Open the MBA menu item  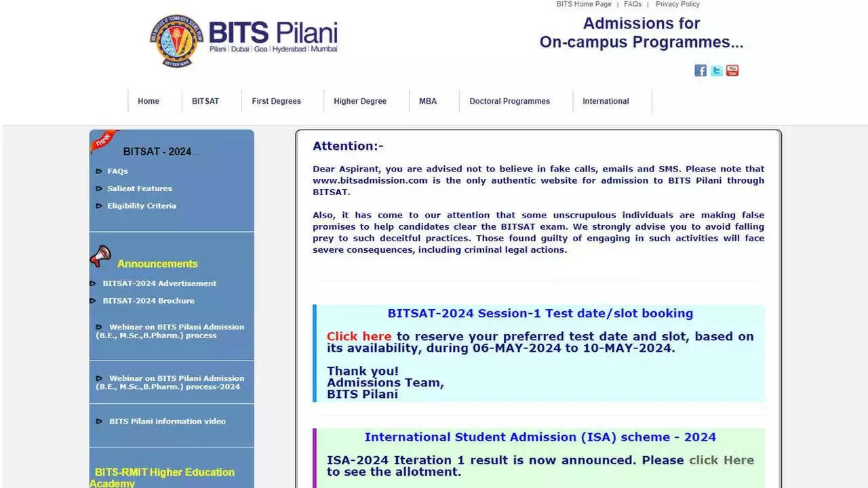(428, 101)
